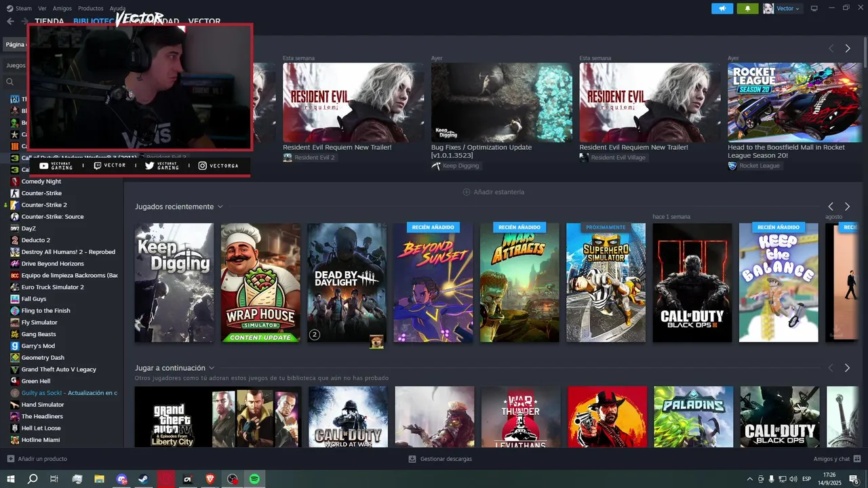868x488 pixels.
Task: Open the Keep the Balance cover
Action: (778, 283)
